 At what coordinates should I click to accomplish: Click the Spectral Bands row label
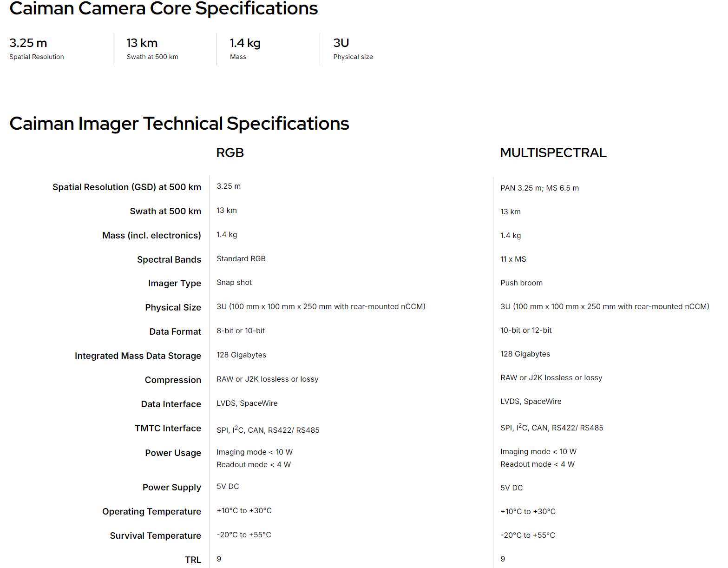click(x=169, y=259)
